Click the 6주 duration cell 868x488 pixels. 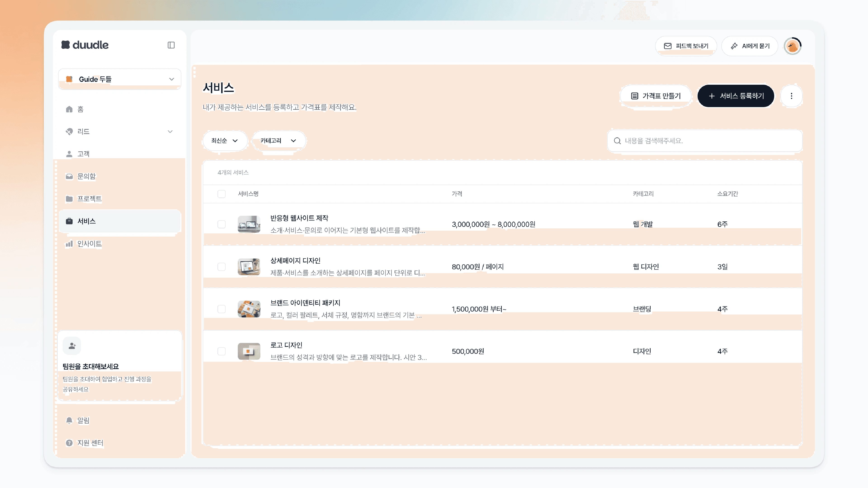[x=722, y=224]
